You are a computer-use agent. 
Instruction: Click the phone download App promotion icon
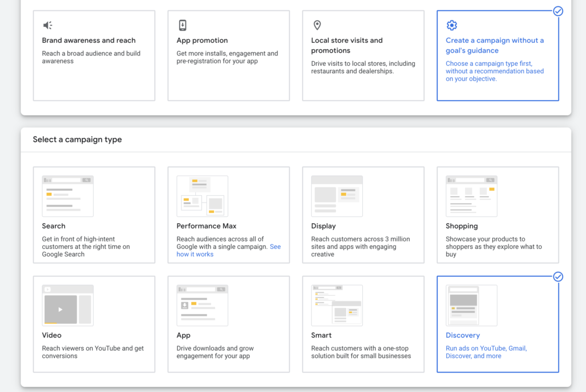click(183, 25)
